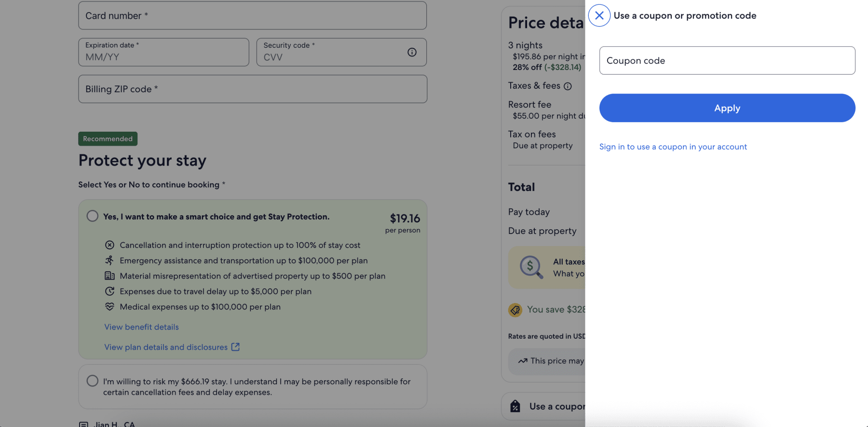Click the emergency assistance runner icon
Screen dimensions: 868x427
click(110, 261)
